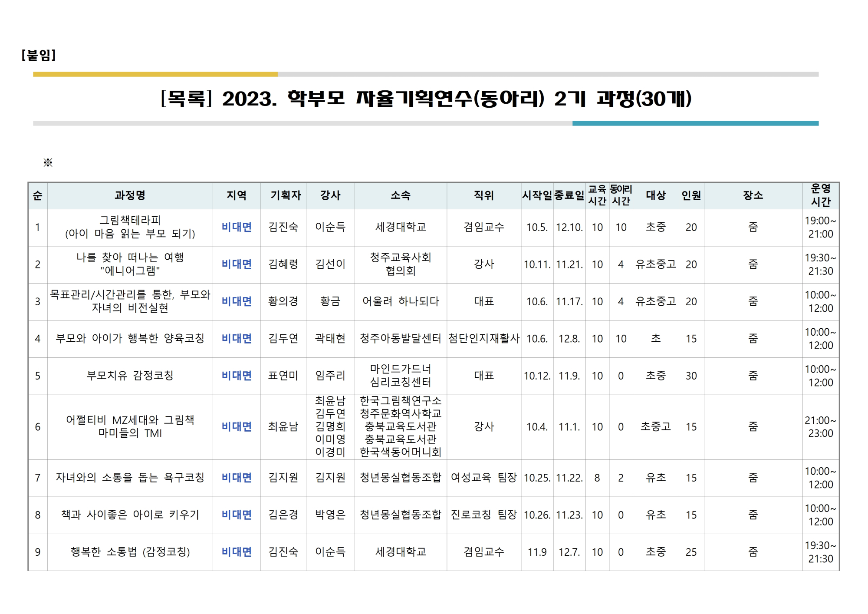Screen dimensions: 868x614
Task: Click the '소속' column header
Action: coord(400,195)
